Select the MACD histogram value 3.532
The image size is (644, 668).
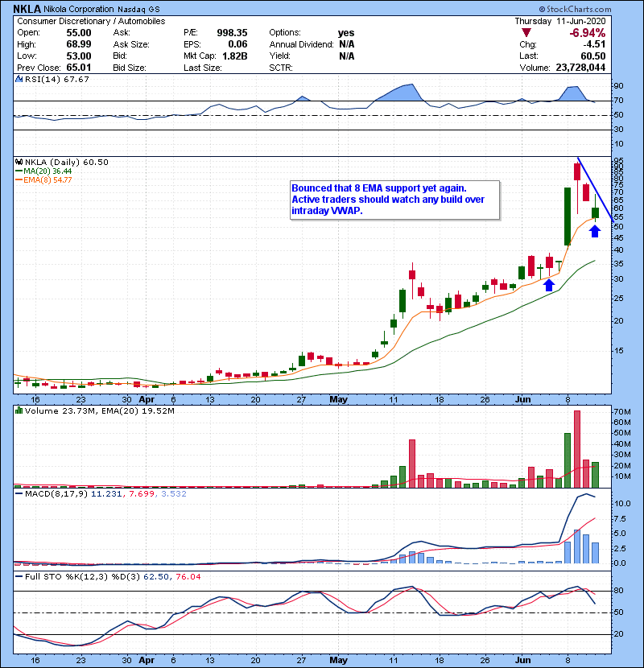pyautogui.click(x=173, y=494)
